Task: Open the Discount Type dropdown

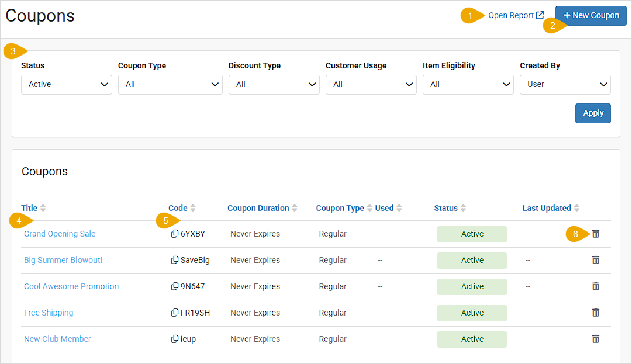Action: pos(274,85)
